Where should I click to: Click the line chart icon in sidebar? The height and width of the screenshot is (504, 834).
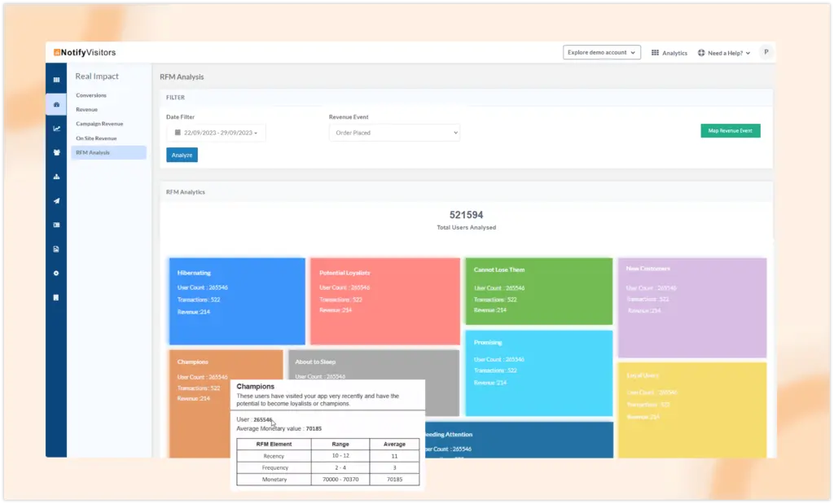[56, 128]
